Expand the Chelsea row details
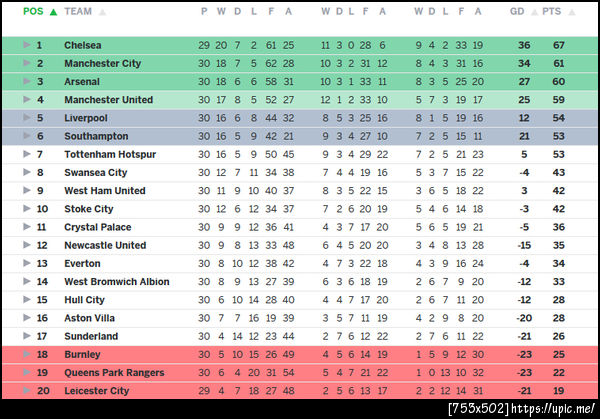 [26, 45]
